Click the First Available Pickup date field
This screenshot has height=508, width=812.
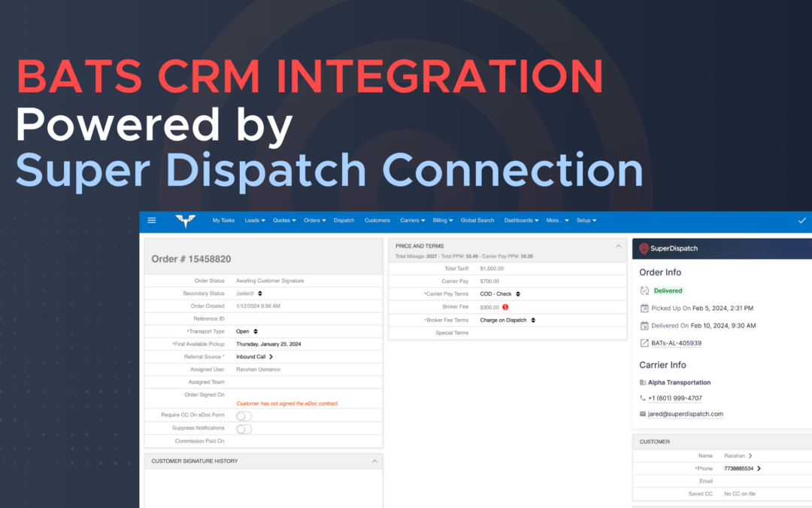tap(268, 344)
